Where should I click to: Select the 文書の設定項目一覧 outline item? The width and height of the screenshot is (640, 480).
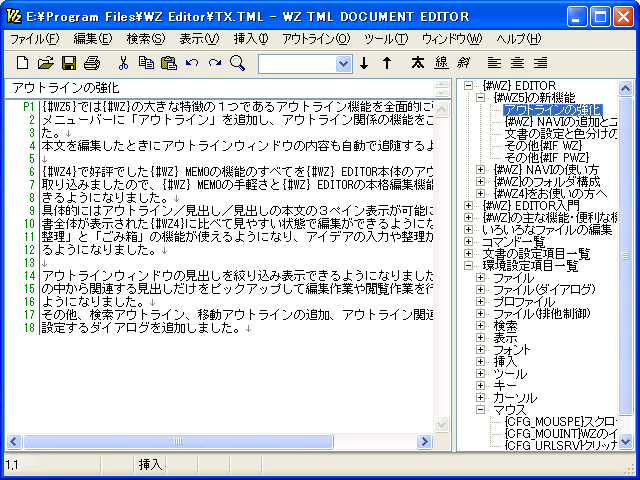532,254
